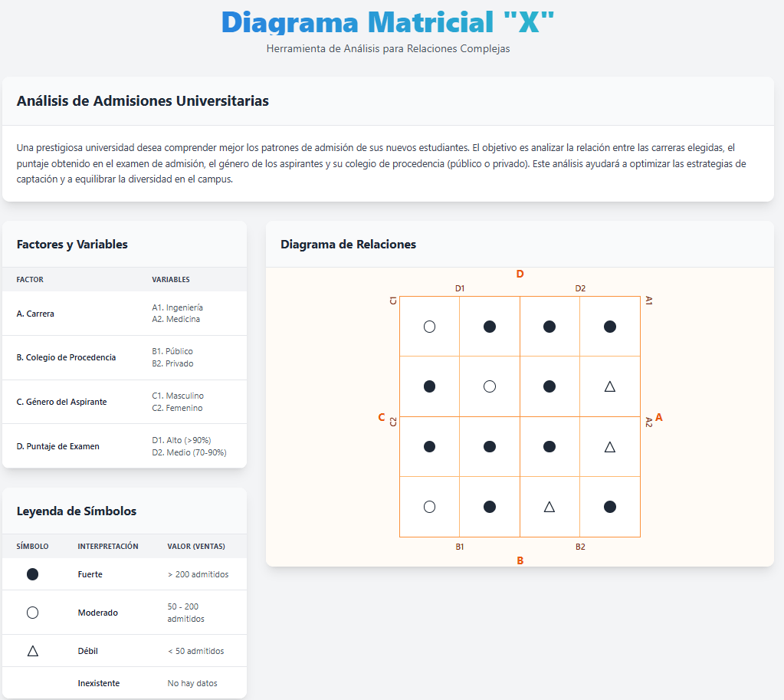Click the filled circle in matrix row one, column four

click(610, 327)
